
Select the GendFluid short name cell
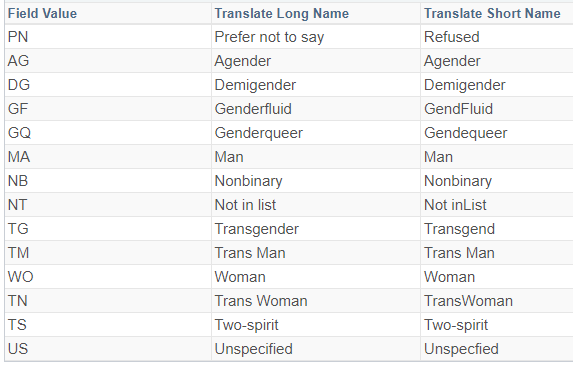497,109
